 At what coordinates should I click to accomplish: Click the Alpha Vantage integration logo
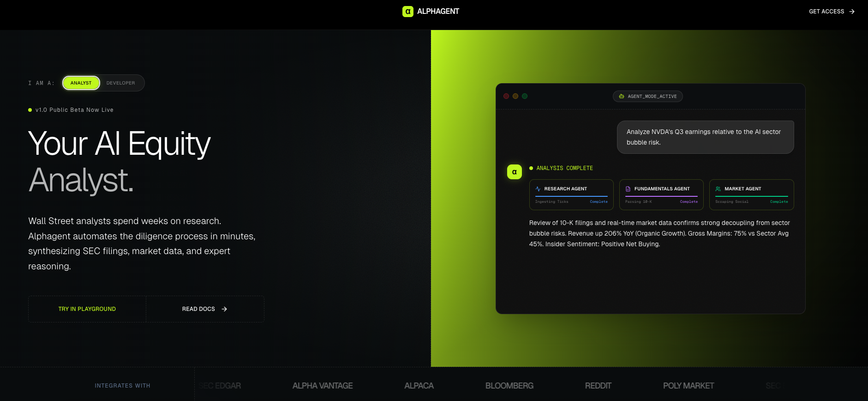(323, 386)
